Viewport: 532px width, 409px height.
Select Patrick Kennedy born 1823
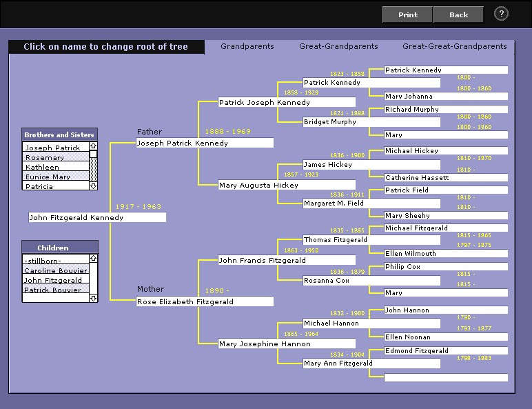[371, 83]
